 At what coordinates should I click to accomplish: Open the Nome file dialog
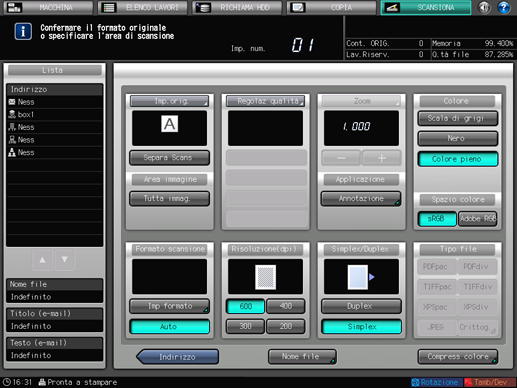(x=302, y=357)
